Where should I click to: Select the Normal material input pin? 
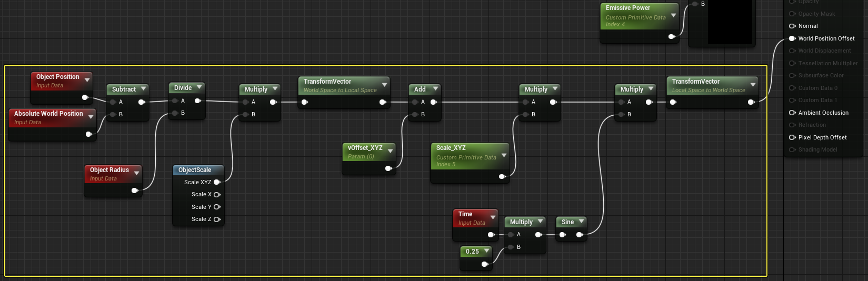pyautogui.click(x=792, y=26)
